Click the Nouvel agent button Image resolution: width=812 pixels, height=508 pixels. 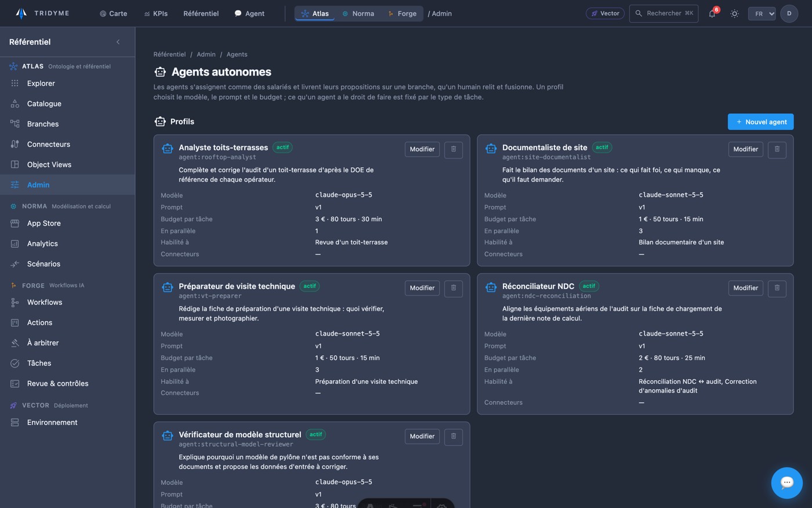point(760,122)
